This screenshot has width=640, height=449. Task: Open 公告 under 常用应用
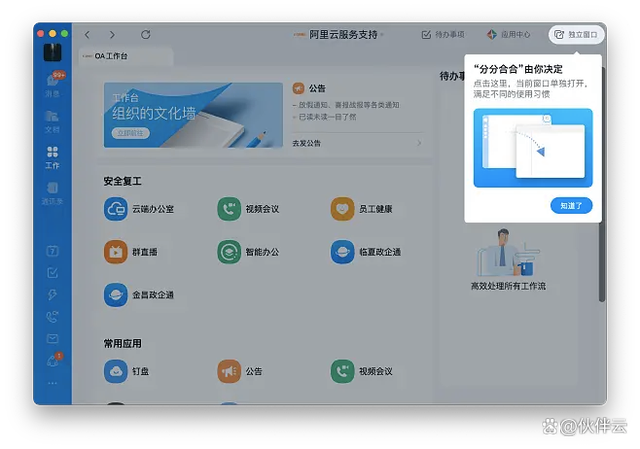click(240, 371)
